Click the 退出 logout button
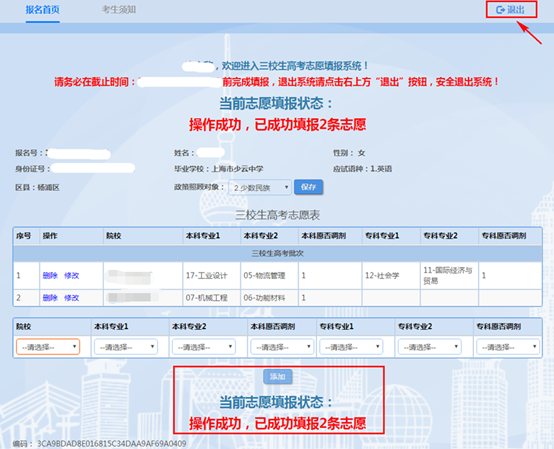Screen dimensions: 554x449 (x=511, y=10)
